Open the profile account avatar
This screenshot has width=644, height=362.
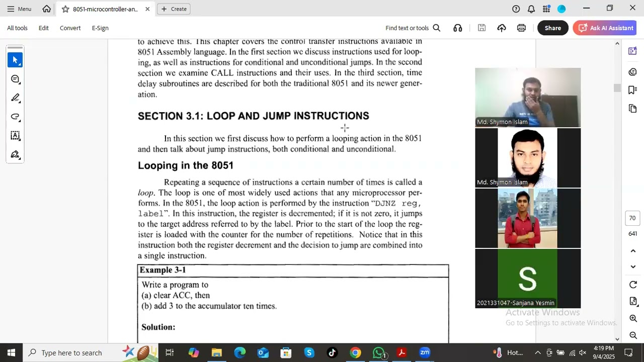point(561,9)
